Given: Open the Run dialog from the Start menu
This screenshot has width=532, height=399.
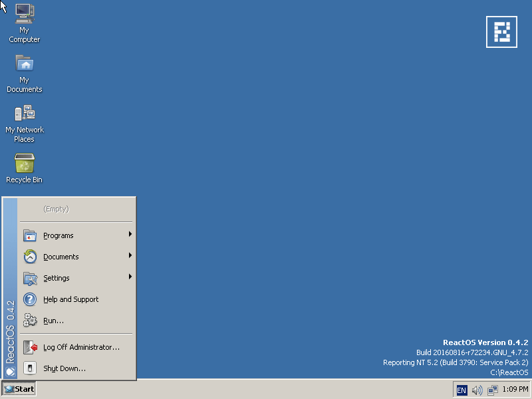Looking at the screenshot, I should pyautogui.click(x=53, y=321).
